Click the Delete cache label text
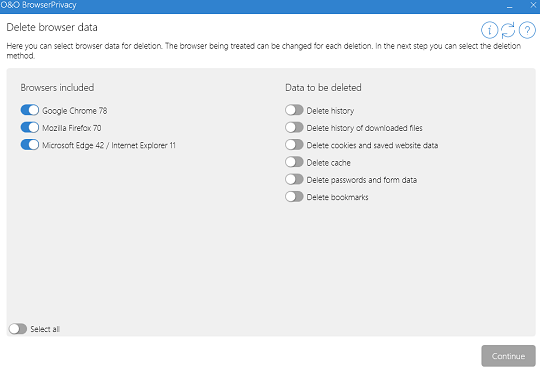The width and height of the screenshot is (540, 371). pos(329,163)
